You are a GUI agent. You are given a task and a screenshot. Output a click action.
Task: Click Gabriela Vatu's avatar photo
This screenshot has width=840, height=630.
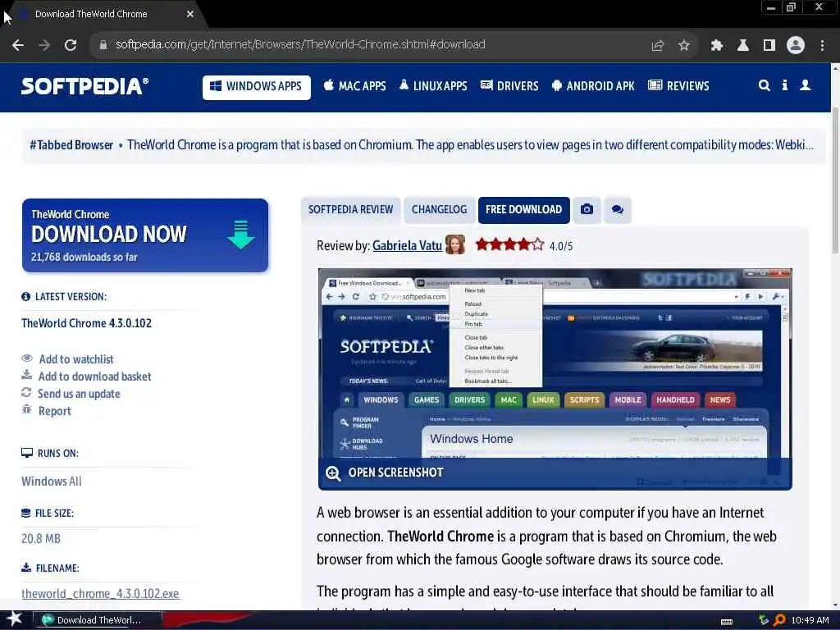[x=454, y=244]
